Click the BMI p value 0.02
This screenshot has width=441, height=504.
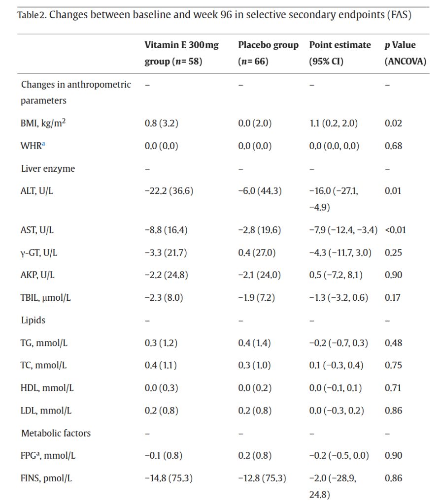coord(393,123)
